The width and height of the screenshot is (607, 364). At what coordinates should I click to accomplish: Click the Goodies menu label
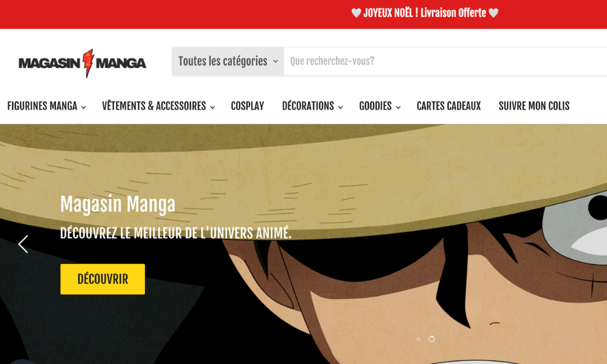pos(375,106)
